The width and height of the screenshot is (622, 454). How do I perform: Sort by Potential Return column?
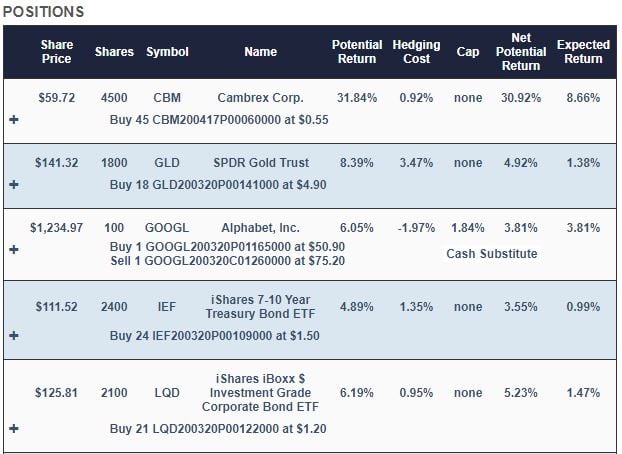(357, 52)
